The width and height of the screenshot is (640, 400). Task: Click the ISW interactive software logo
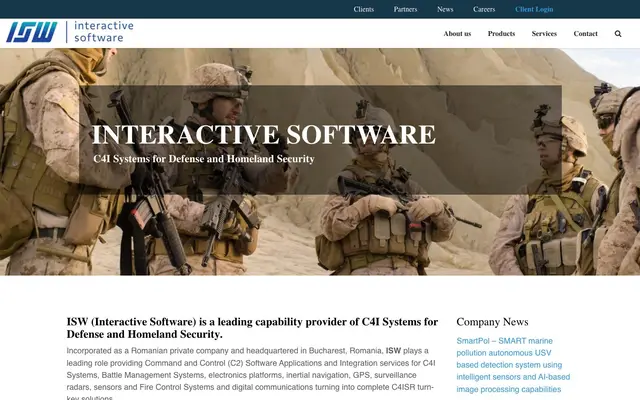pos(70,32)
